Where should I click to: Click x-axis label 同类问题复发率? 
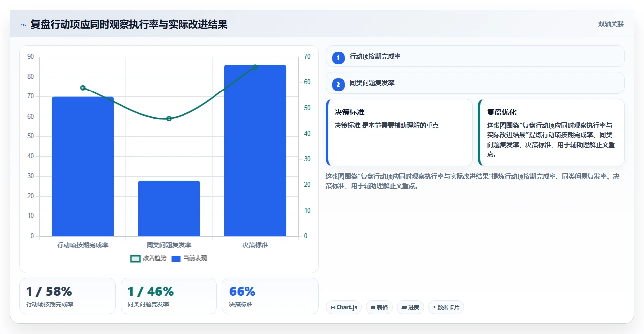169,245
